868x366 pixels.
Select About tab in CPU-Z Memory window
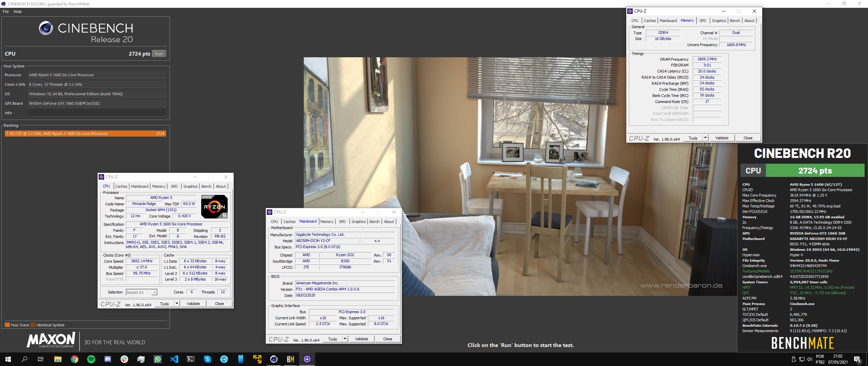[x=749, y=21]
